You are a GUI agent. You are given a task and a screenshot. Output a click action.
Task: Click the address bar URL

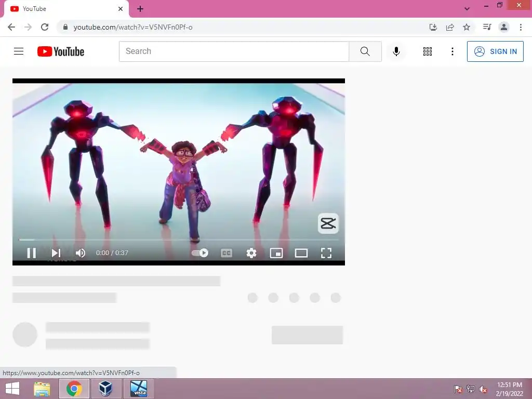(x=132, y=27)
